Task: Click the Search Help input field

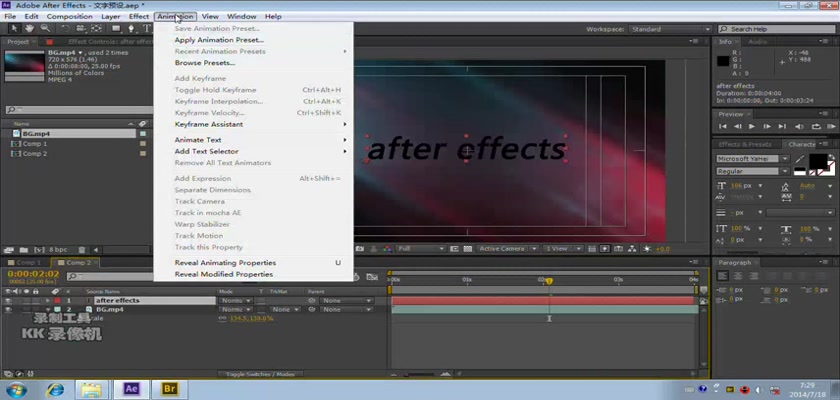Action: click(777, 29)
